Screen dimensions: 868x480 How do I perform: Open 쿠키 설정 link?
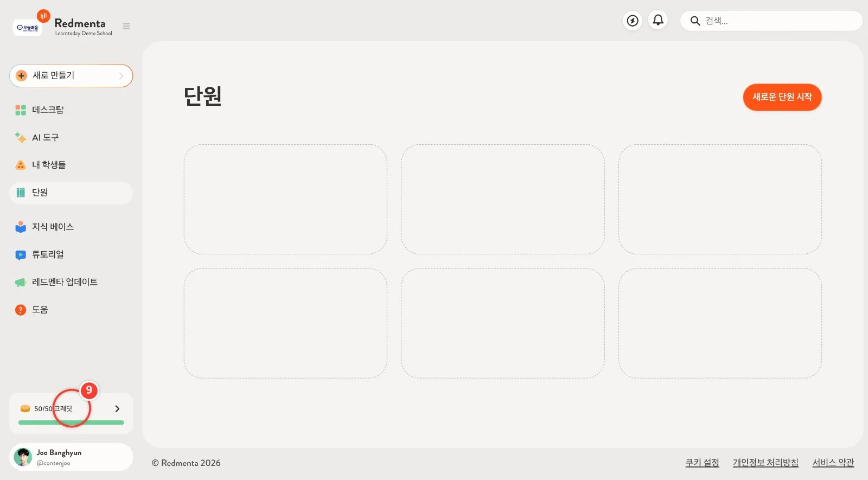(702, 463)
